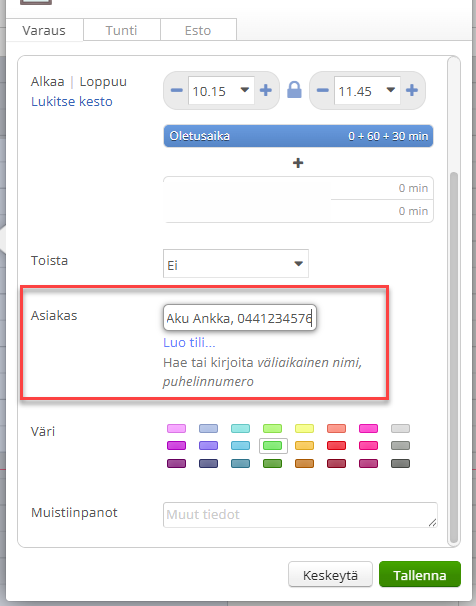Click the Luo tili... link
This screenshot has height=606, width=476.
point(189,342)
